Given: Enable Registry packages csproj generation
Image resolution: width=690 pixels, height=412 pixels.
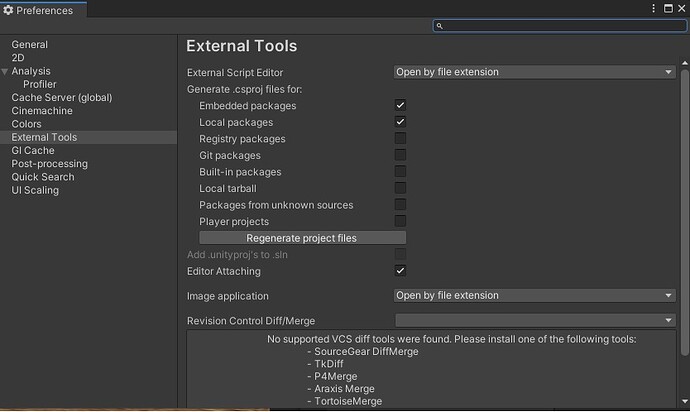Looking at the screenshot, I should (400, 139).
